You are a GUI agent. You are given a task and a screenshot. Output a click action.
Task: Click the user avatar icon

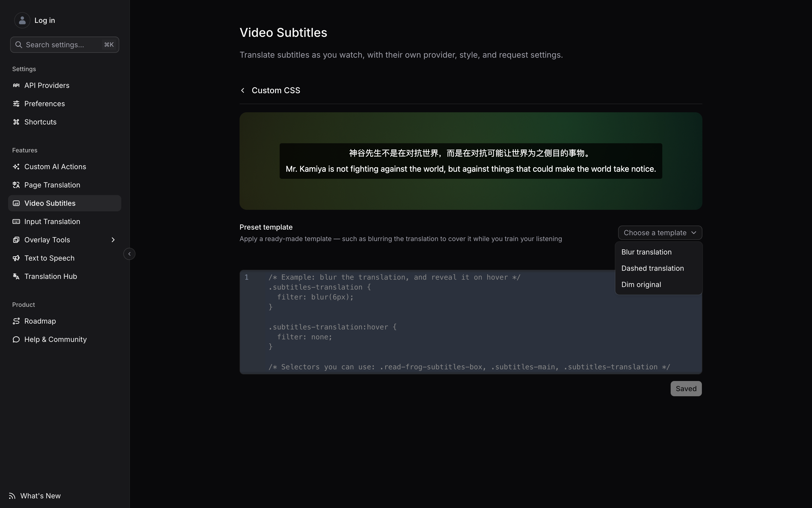coord(22,21)
